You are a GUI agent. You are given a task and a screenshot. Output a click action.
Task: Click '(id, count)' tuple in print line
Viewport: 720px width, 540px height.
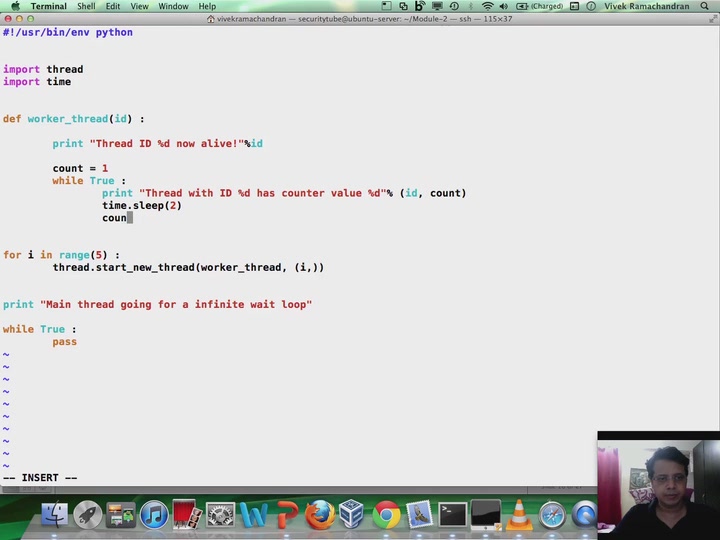click(x=433, y=193)
